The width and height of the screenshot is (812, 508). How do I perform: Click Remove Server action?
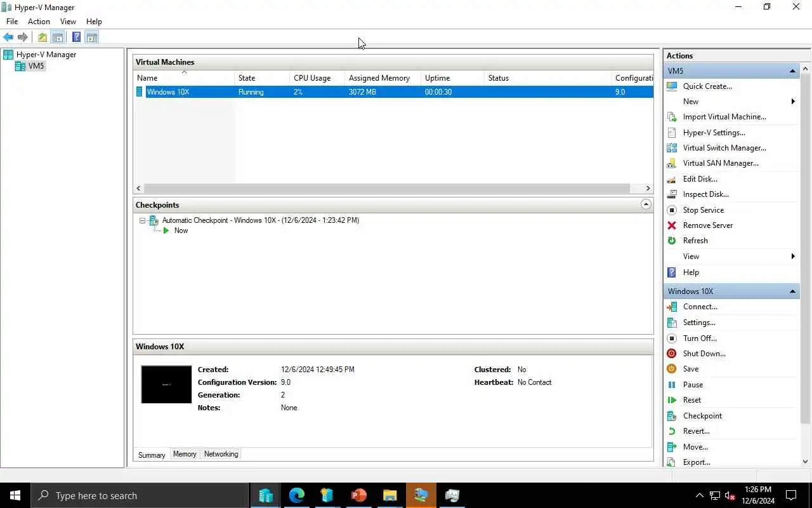tap(708, 225)
